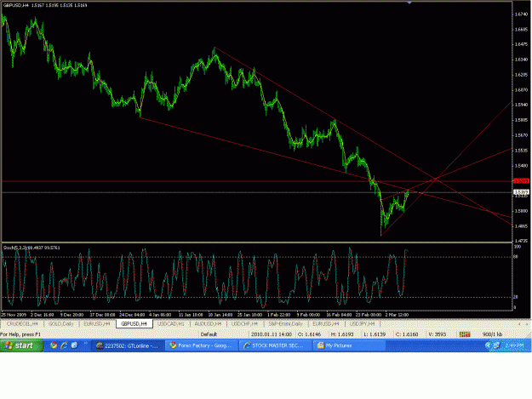Click the 1.4735 price axis label
The image size is (532, 399).
[521, 241]
